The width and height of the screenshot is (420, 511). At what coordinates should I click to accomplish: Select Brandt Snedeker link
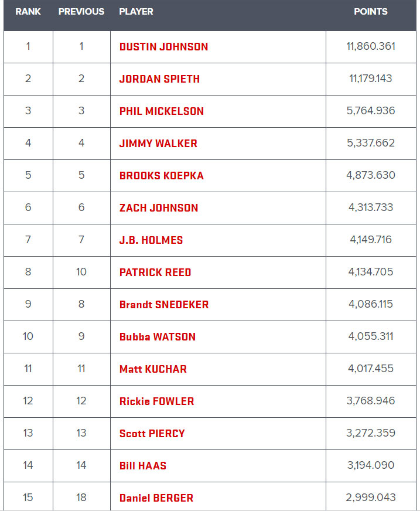(x=164, y=305)
